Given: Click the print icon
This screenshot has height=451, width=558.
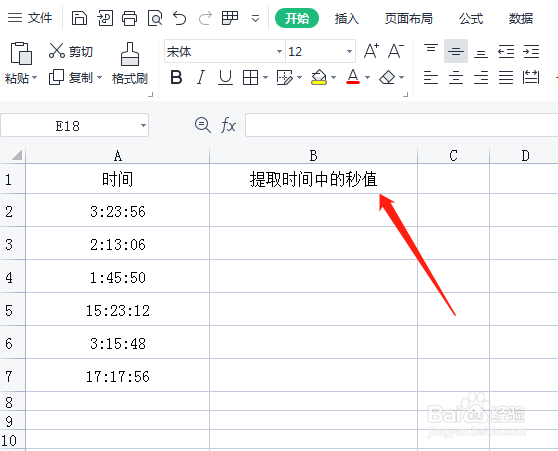Looking at the screenshot, I should click(x=129, y=18).
